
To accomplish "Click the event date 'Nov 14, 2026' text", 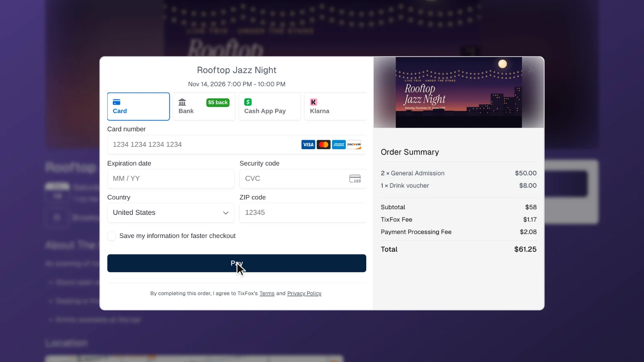I will [x=206, y=84].
